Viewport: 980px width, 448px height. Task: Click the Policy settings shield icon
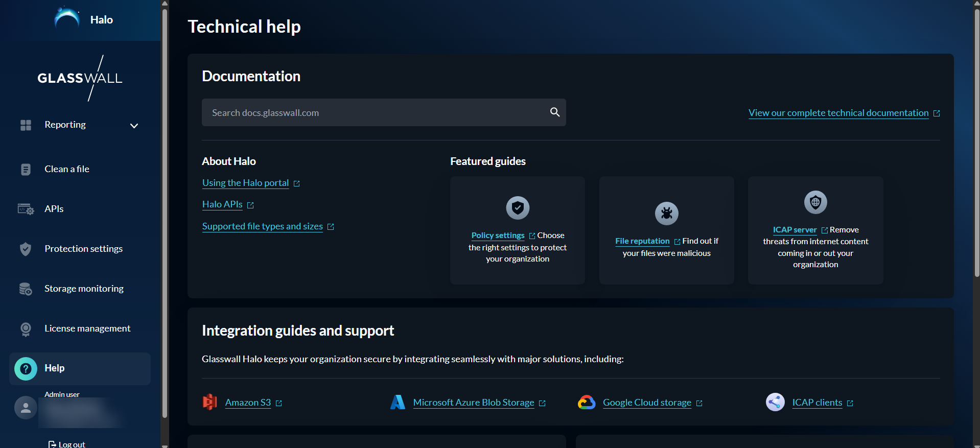click(518, 208)
